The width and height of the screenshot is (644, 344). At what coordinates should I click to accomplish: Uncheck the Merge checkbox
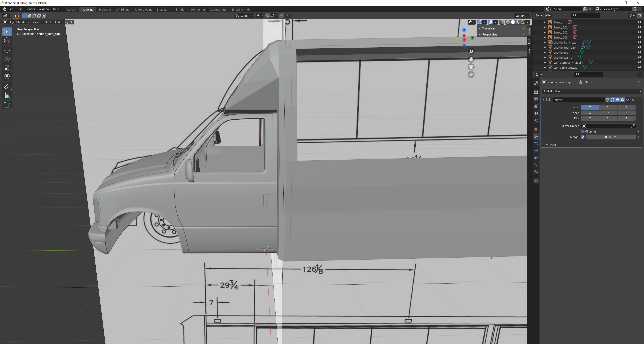click(x=583, y=137)
